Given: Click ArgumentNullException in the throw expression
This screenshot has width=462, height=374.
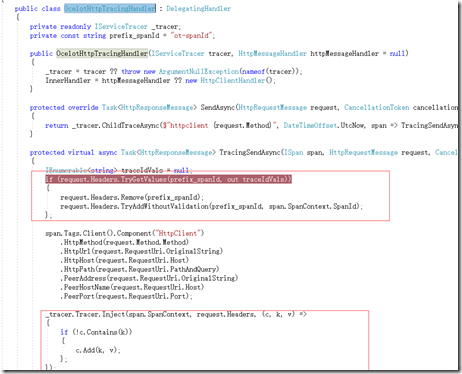Looking at the screenshot, I should point(199,71).
